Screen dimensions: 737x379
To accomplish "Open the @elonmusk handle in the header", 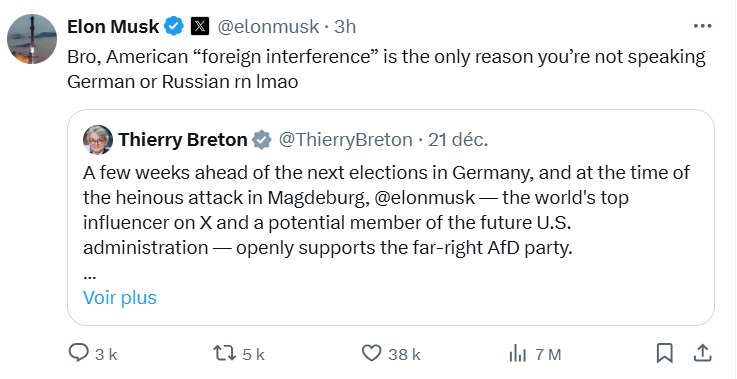I will click(x=268, y=27).
